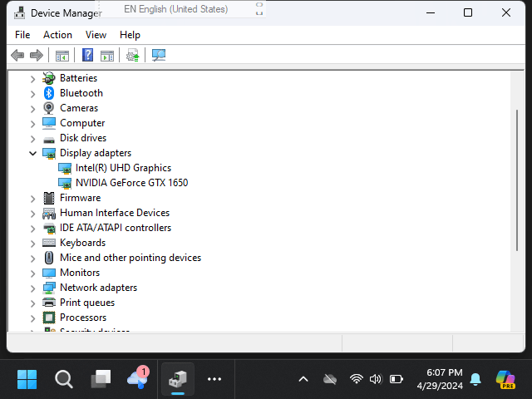Screen dimensions: 532x399
Task: Expand the Batteries node chevron
Action: [32, 79]
